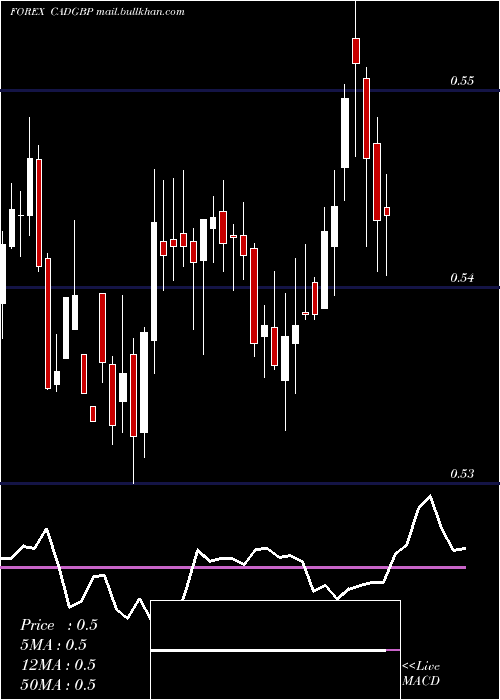500x700 pixels.
Task: Click the pink line in the MACD box
Action: pyautogui.click(x=393, y=650)
